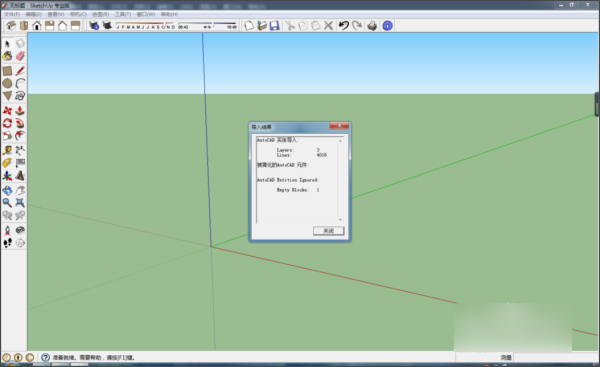Viewport: 600px width, 367px height.
Task: Select the Follow Me tool
Action: tap(20, 123)
